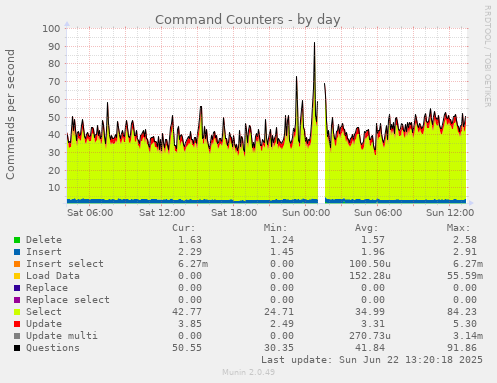
Task: Click the 'Cur:' column header
Action: point(184,228)
